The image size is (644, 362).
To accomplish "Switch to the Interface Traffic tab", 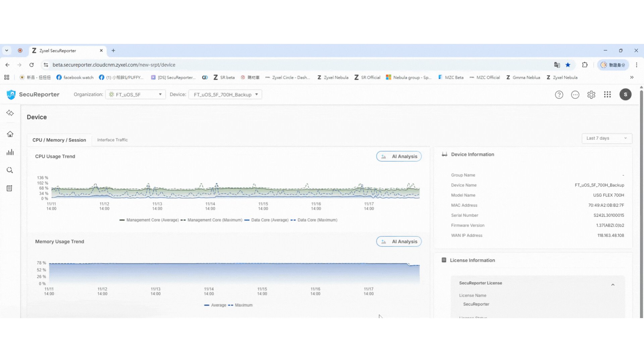I will click(112, 140).
